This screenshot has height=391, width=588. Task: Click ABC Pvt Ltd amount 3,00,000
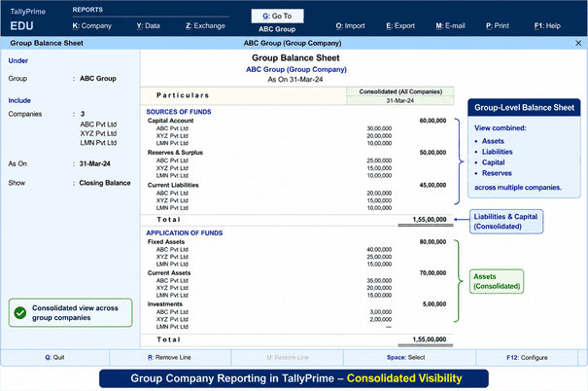[x=381, y=312]
